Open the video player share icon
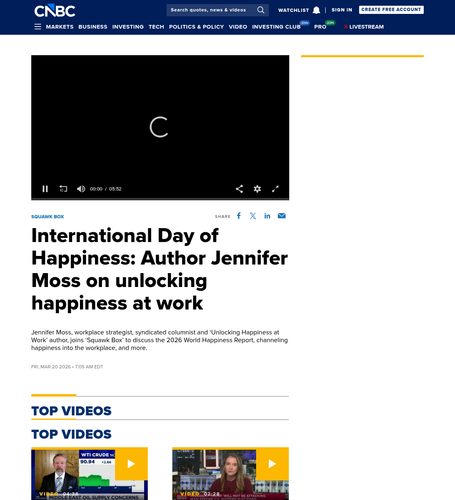Image resolution: width=455 pixels, height=500 pixels. (239, 189)
